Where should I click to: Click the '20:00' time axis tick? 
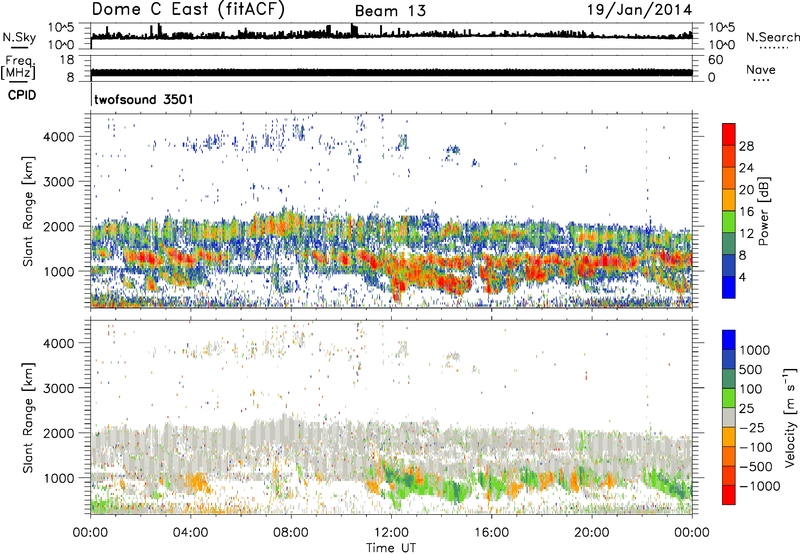point(592,533)
